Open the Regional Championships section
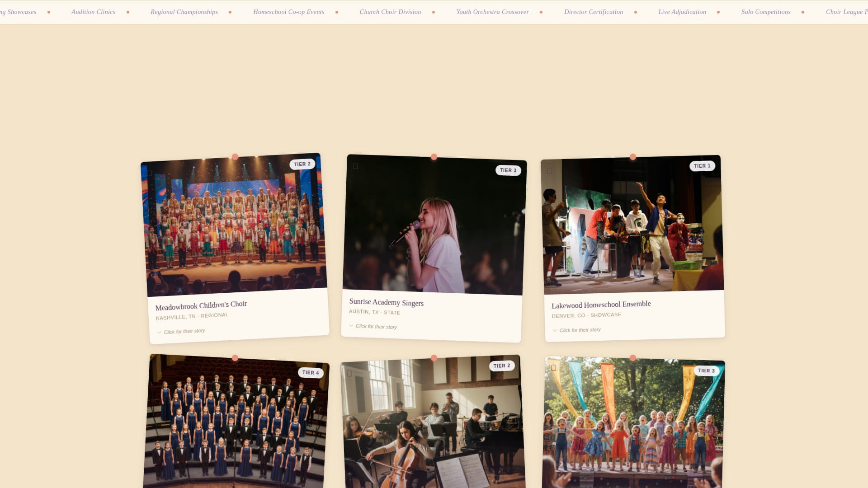Screen dimensions: 868x488 [184, 12]
